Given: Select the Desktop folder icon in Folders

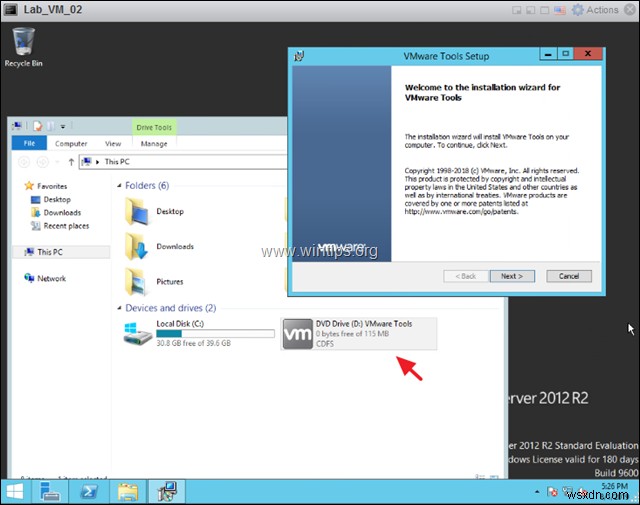Looking at the screenshot, I should (136, 211).
